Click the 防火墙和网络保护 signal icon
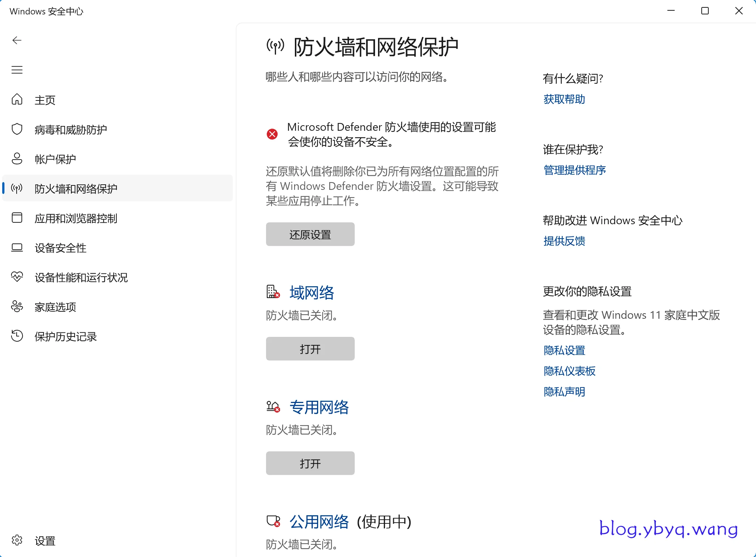The height and width of the screenshot is (557, 756). [x=17, y=188]
